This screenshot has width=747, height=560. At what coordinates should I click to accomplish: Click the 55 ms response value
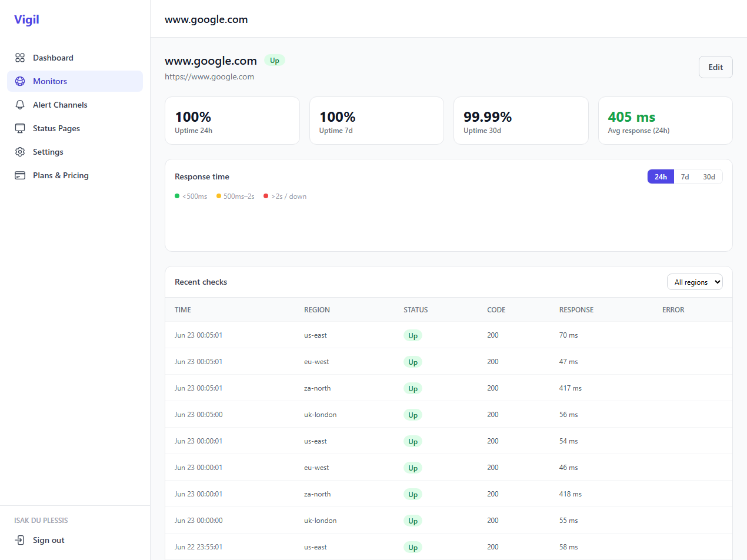pyautogui.click(x=569, y=521)
